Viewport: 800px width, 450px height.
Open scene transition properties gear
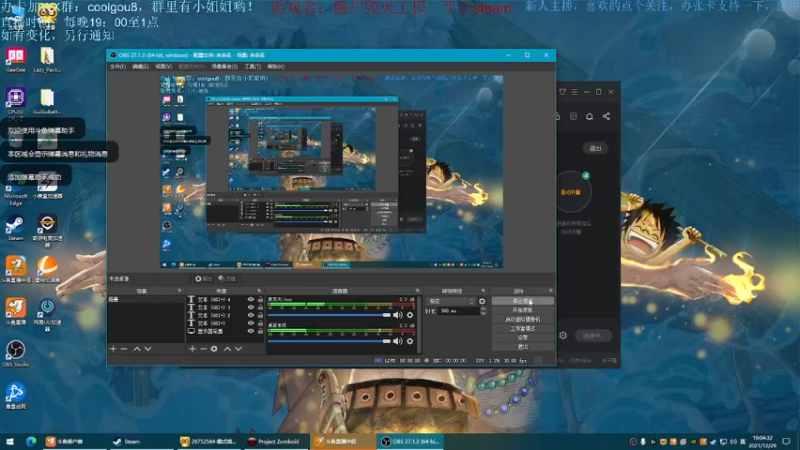tap(482, 302)
